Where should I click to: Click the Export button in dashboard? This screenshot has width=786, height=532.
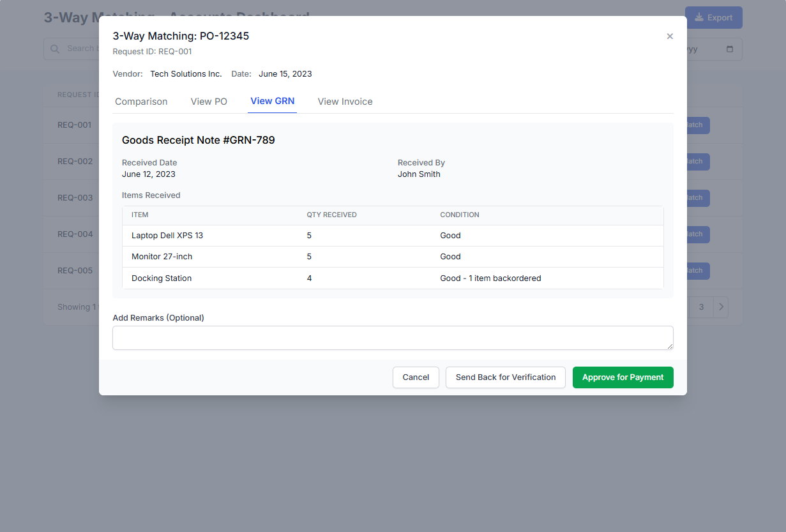[713, 17]
